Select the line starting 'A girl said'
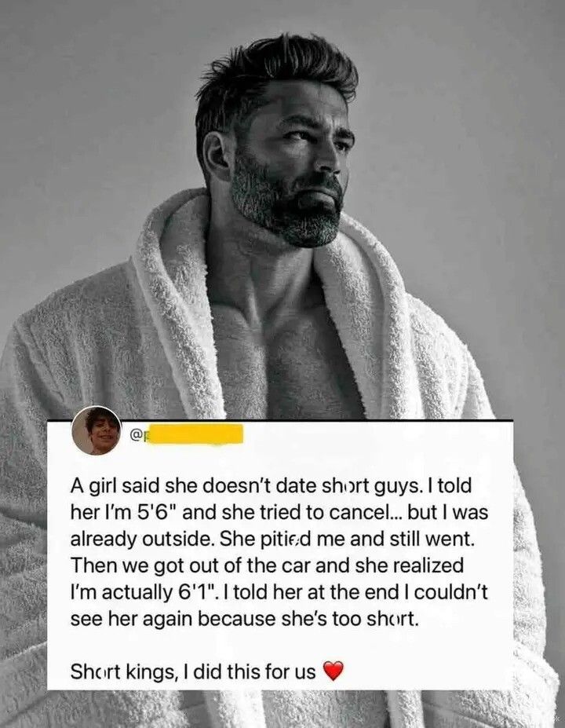 [x=271, y=485]
